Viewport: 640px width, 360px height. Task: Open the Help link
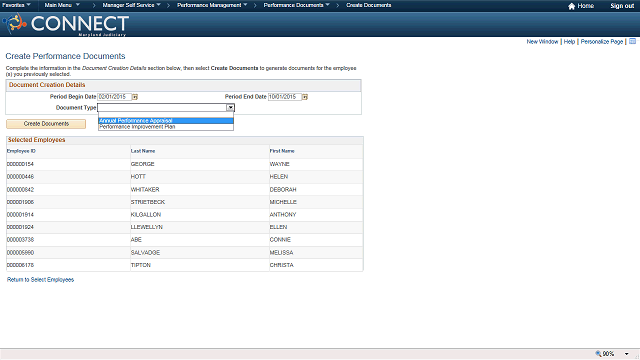pos(569,42)
